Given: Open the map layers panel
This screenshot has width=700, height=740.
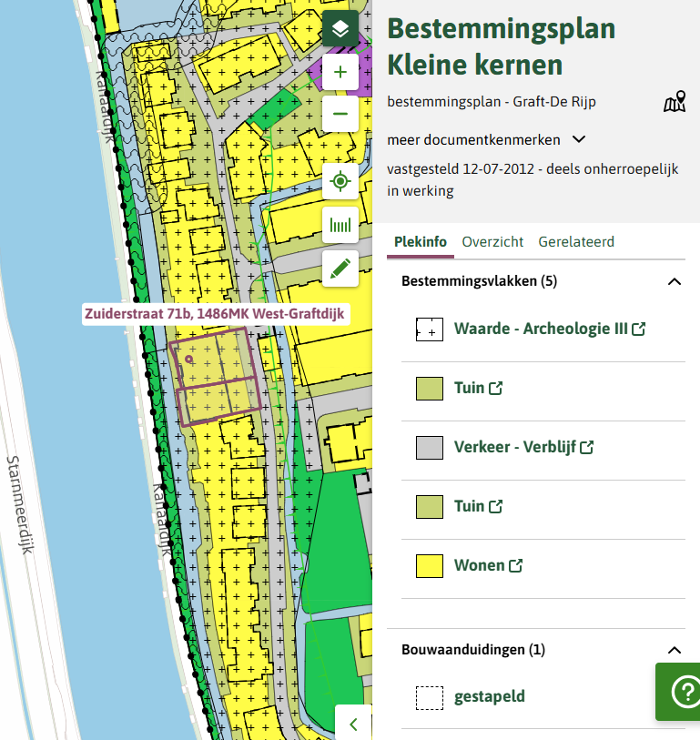Looking at the screenshot, I should pyautogui.click(x=340, y=29).
